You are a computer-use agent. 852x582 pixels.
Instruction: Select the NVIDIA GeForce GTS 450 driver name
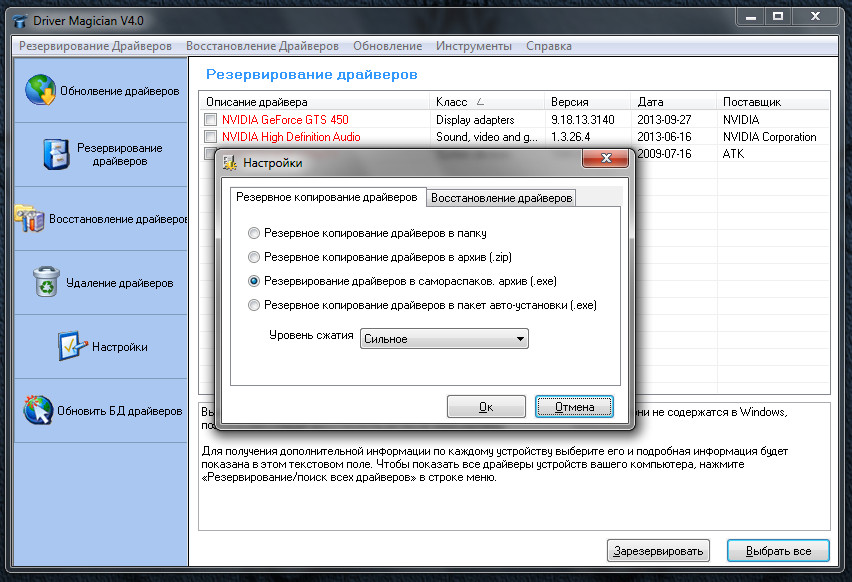(285, 120)
